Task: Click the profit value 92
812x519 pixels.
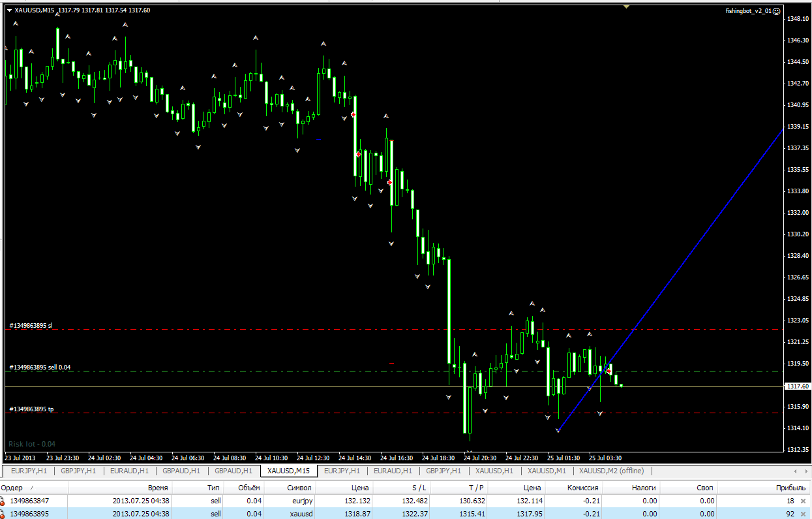Action: (790, 514)
